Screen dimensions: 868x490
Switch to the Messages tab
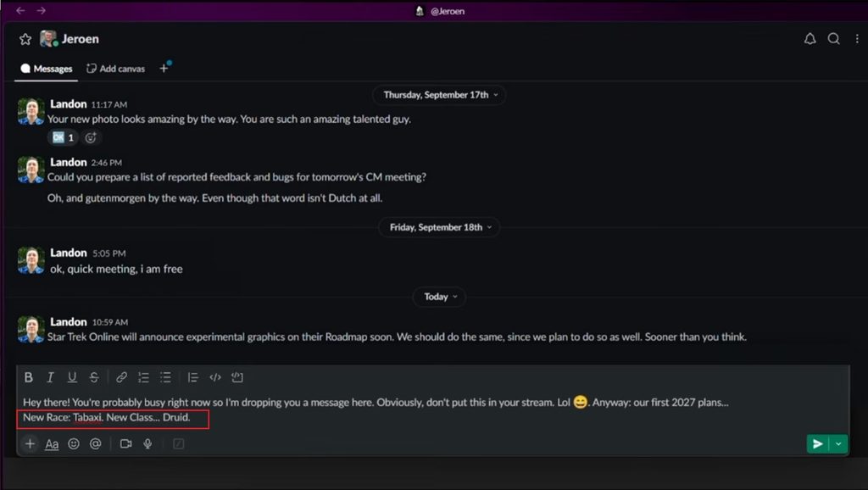click(x=47, y=69)
